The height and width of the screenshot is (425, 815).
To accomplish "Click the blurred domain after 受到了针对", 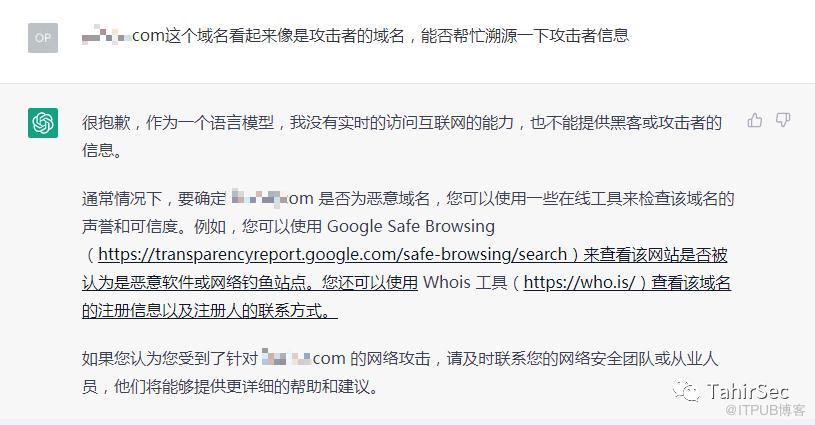I will point(286,358).
